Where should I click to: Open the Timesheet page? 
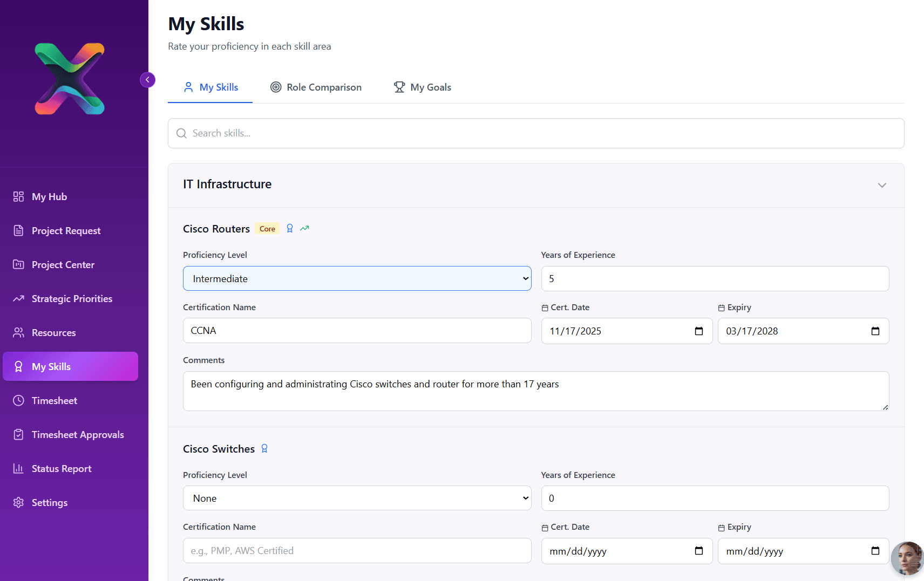click(70, 401)
